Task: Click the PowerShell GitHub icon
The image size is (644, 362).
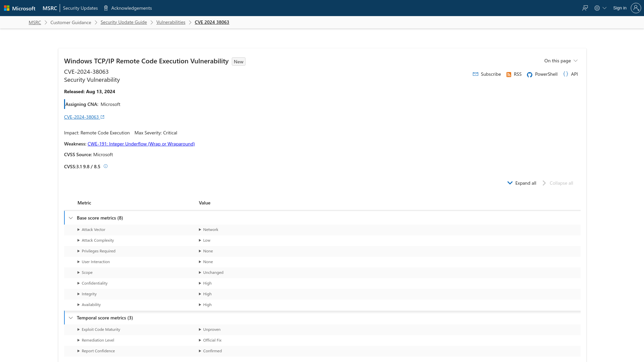Action: pyautogui.click(x=530, y=74)
